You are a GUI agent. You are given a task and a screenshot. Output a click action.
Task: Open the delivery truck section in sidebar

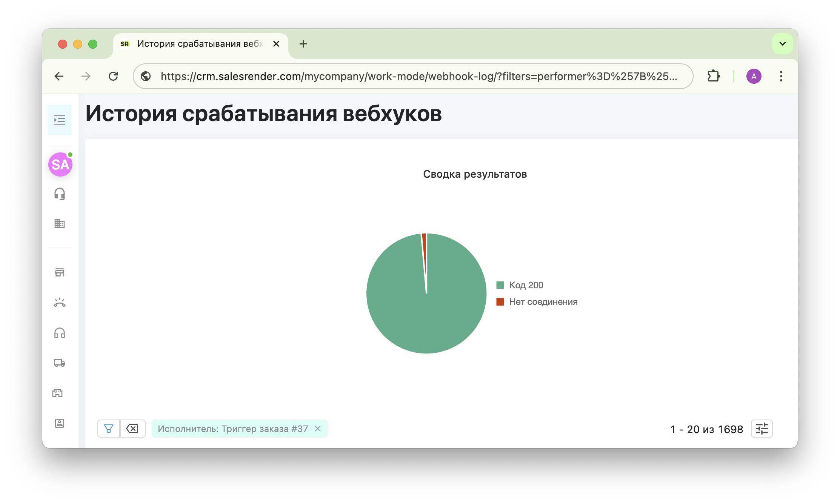click(59, 363)
